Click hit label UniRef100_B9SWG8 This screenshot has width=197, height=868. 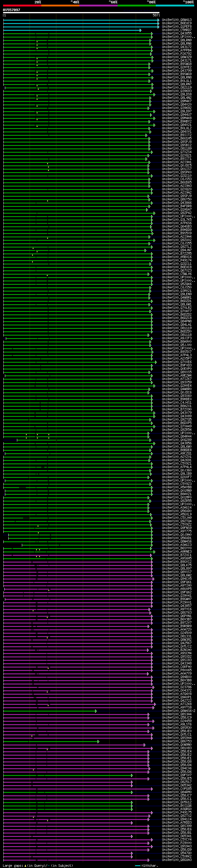[177, 64]
